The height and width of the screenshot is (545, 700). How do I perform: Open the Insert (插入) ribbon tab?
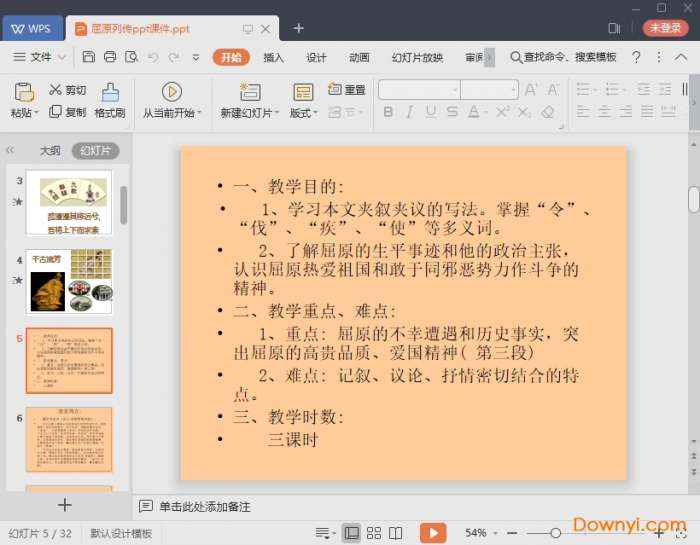click(x=273, y=57)
